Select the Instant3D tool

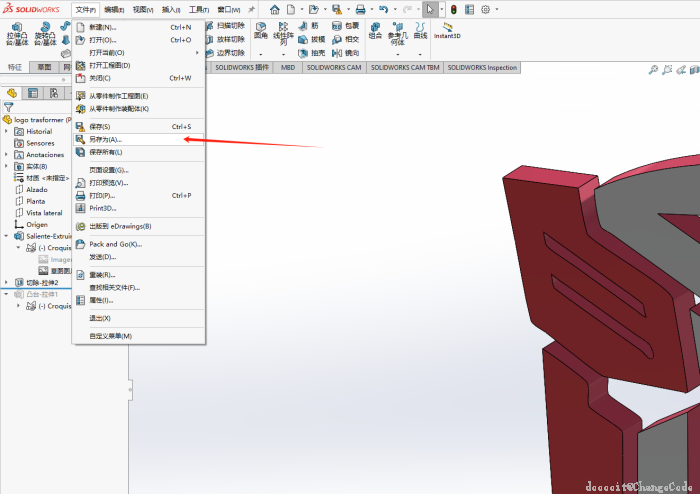point(447,30)
